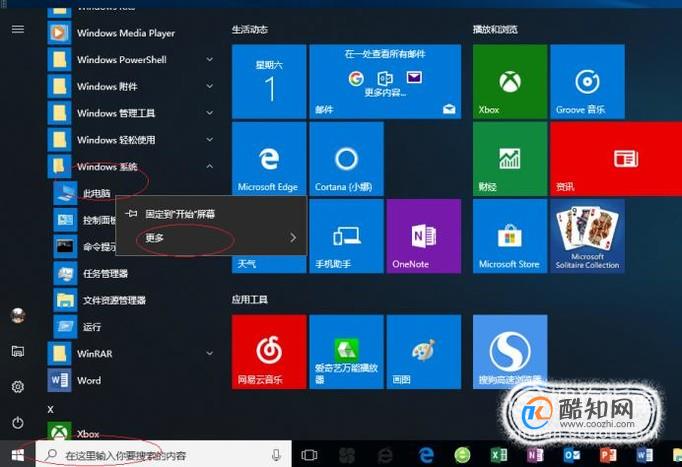
Task: Open the 邮件 mail tile
Action: click(385, 81)
